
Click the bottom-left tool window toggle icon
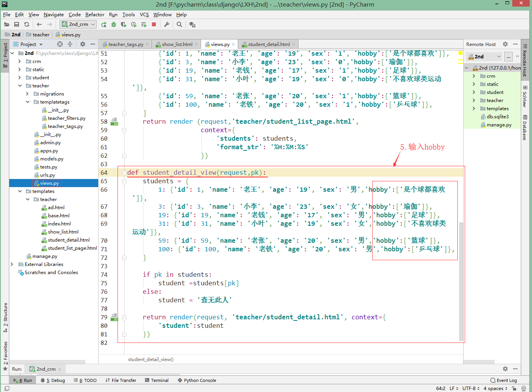coord(7,389)
